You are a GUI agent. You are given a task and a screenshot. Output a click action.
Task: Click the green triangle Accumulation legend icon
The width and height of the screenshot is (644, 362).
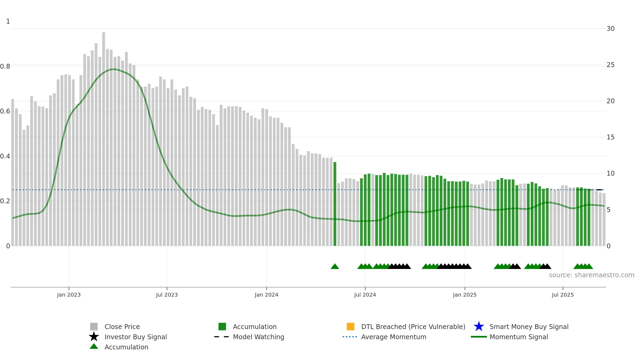(x=94, y=346)
